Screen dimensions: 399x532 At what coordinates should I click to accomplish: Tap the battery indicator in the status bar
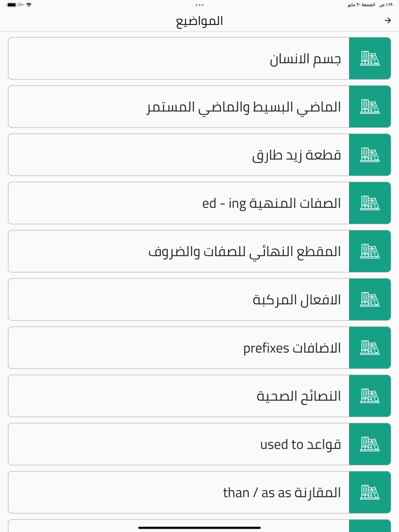coord(10,5)
